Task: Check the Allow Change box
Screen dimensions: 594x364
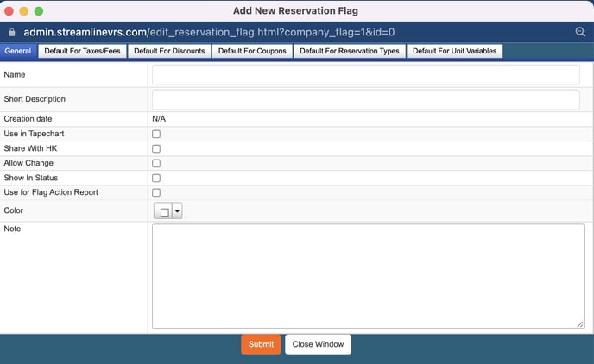Action: coord(156,164)
